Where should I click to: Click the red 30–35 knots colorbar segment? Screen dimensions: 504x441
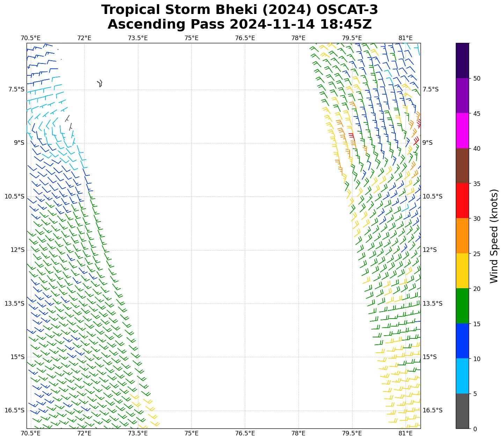click(462, 201)
